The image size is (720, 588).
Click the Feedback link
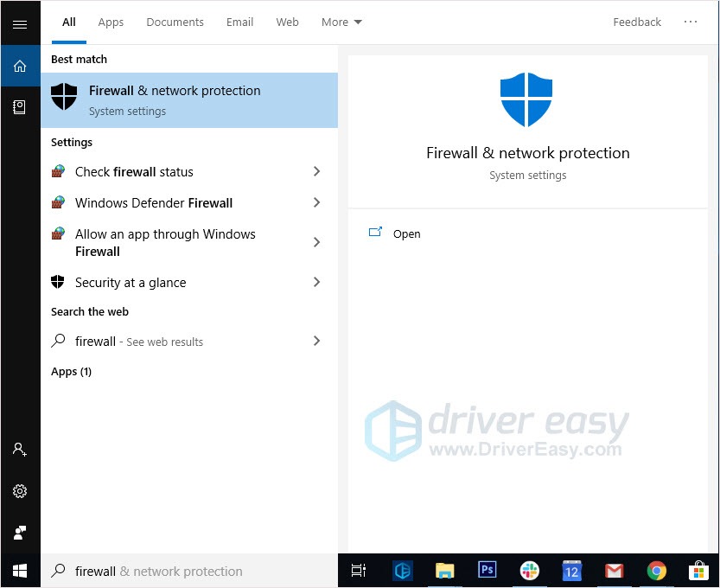(636, 22)
